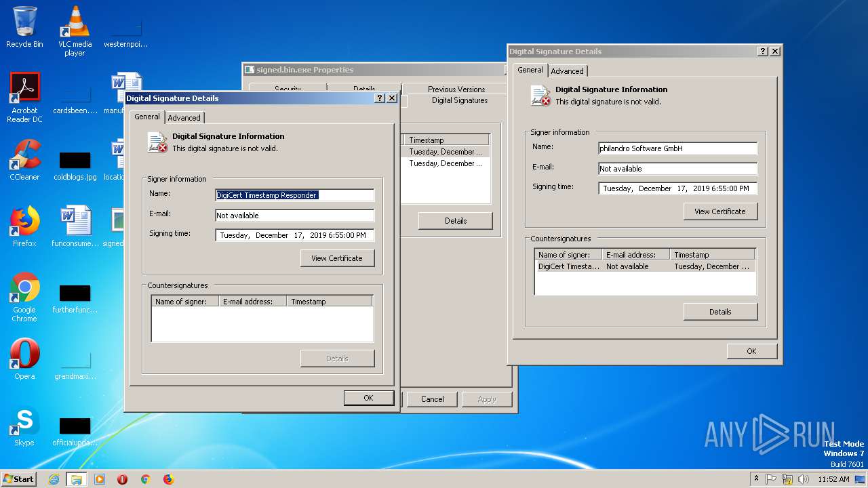View Certificate for philandro Software GmbH

pyautogui.click(x=720, y=211)
